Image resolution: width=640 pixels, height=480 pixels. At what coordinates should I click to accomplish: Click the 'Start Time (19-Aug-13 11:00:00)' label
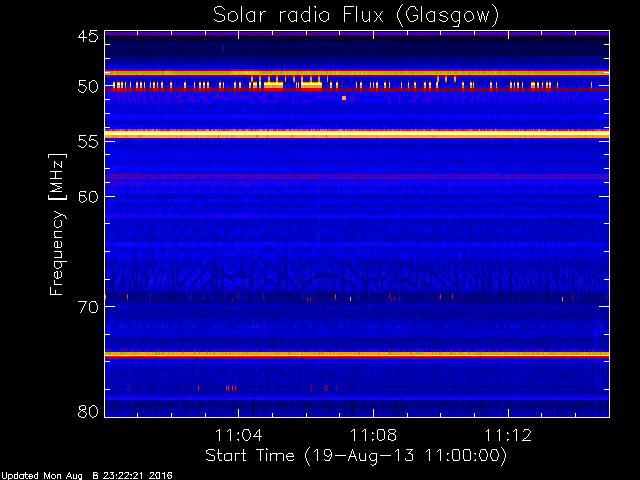356,456
